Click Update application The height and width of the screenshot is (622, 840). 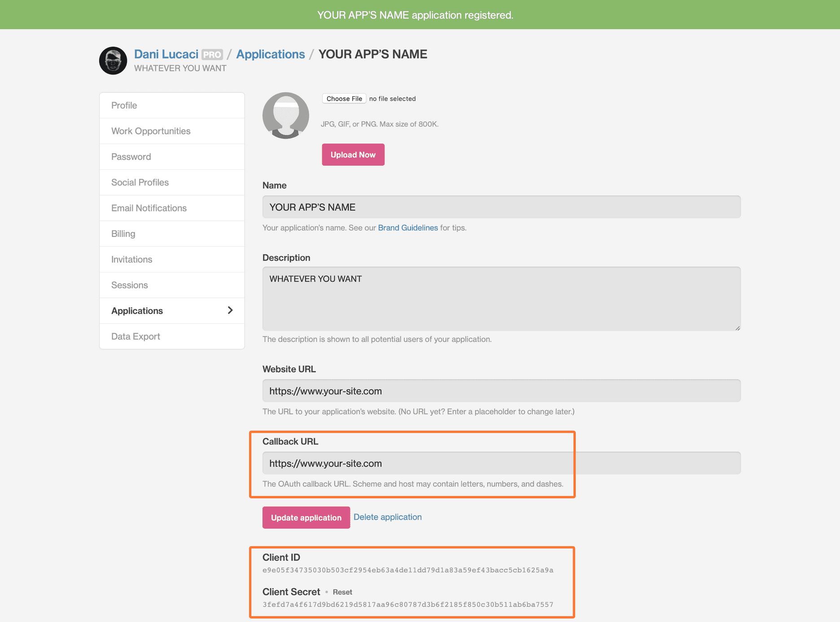[x=306, y=517]
